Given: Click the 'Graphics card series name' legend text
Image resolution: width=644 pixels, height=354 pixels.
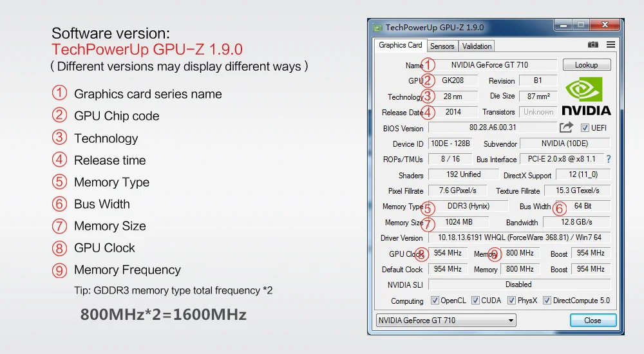Looking at the screenshot, I should click(x=148, y=95).
